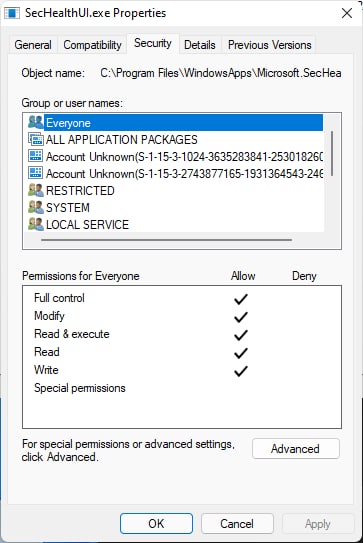Select the LOCAL SERVICE entry
This screenshot has height=543, width=363.
coord(175,224)
